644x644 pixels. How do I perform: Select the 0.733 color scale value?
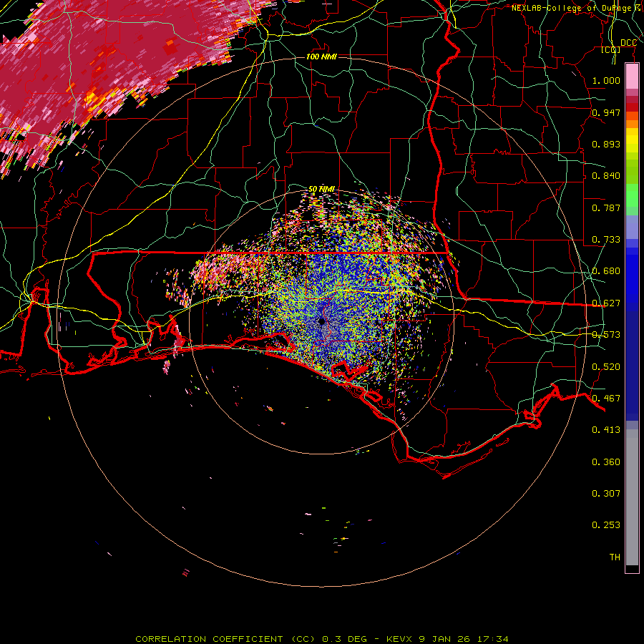point(606,240)
